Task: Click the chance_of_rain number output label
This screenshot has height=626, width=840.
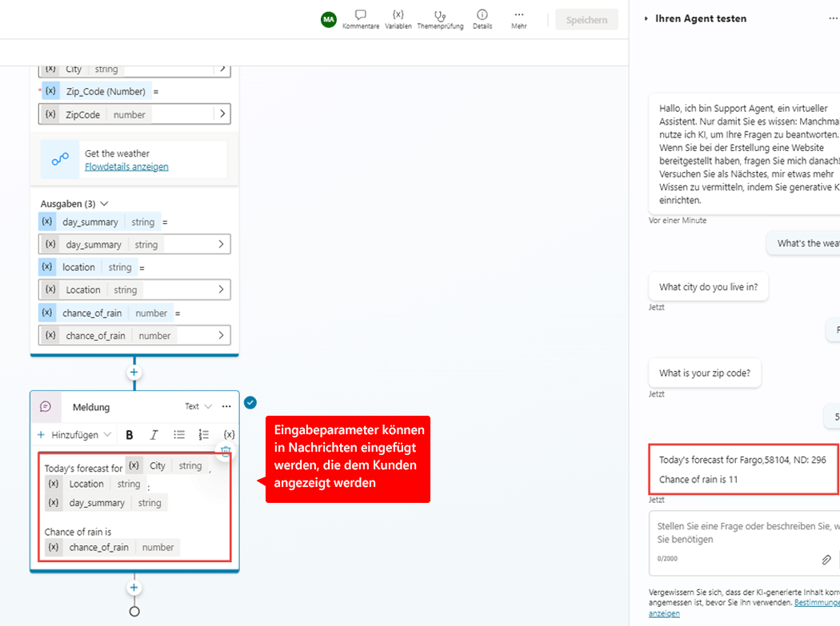Action: [x=106, y=313]
